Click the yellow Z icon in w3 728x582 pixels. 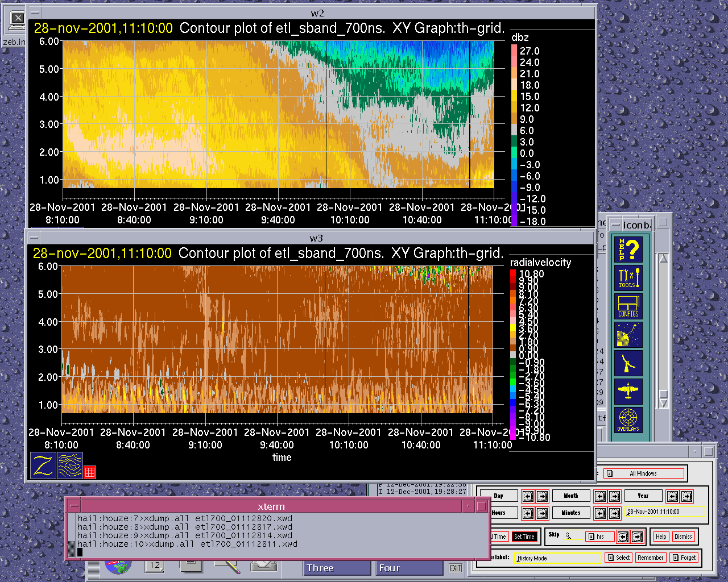[43, 465]
